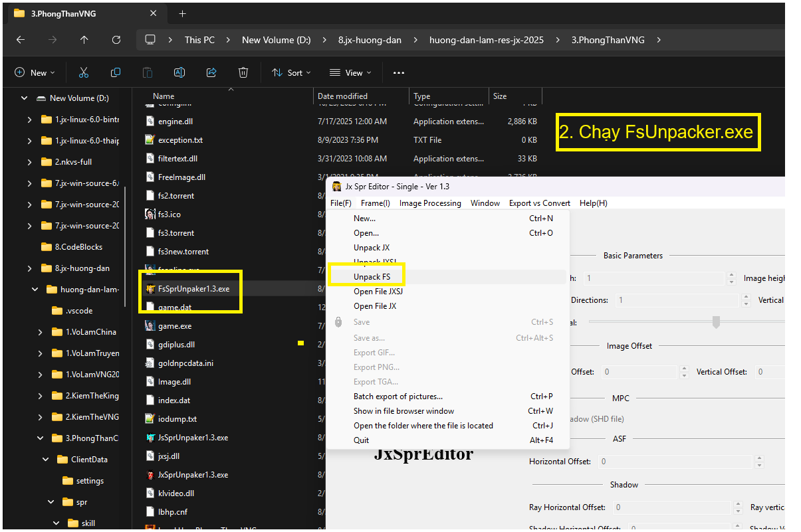This screenshot has height=532, width=801.
Task: Click the New button in Explorer toolbar
Action: coord(35,72)
